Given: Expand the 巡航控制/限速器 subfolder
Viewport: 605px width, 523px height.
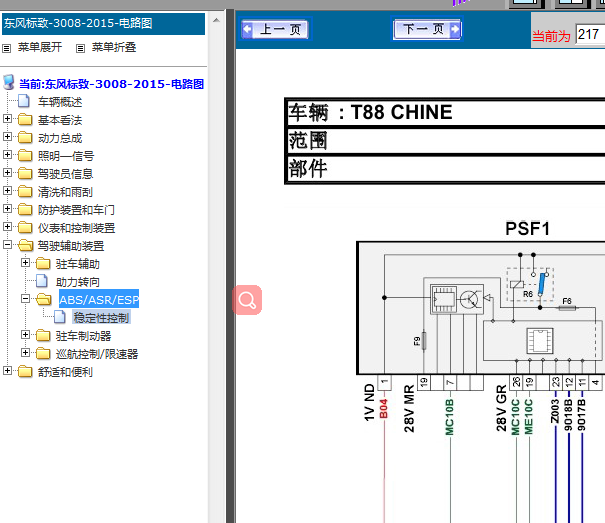Looking at the screenshot, I should point(25,352).
